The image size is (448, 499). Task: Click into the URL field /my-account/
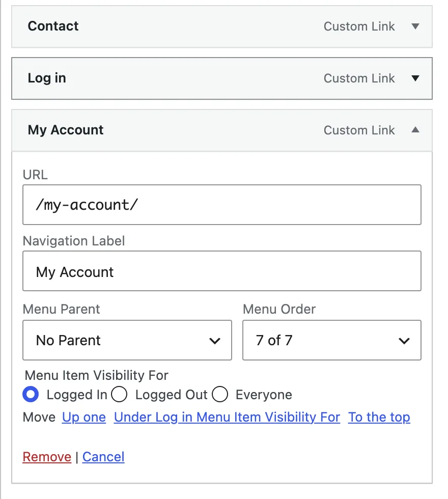click(222, 205)
